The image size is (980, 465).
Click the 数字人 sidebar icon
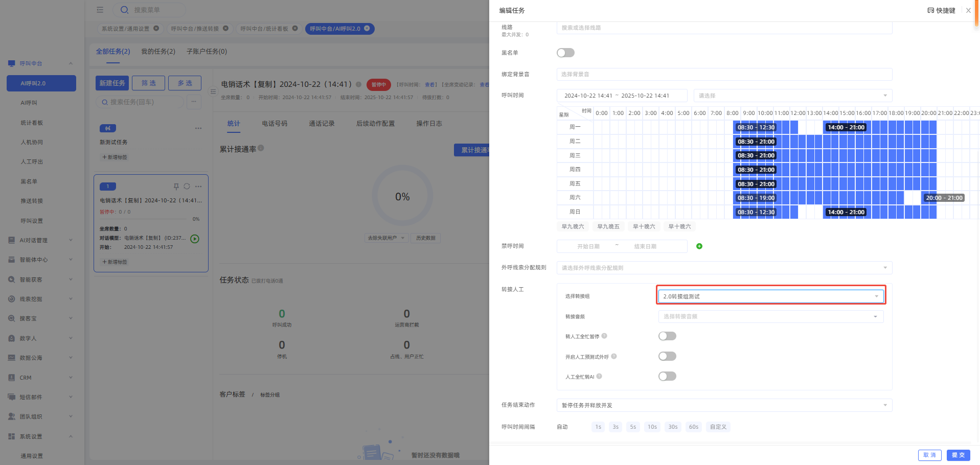tap(11, 338)
